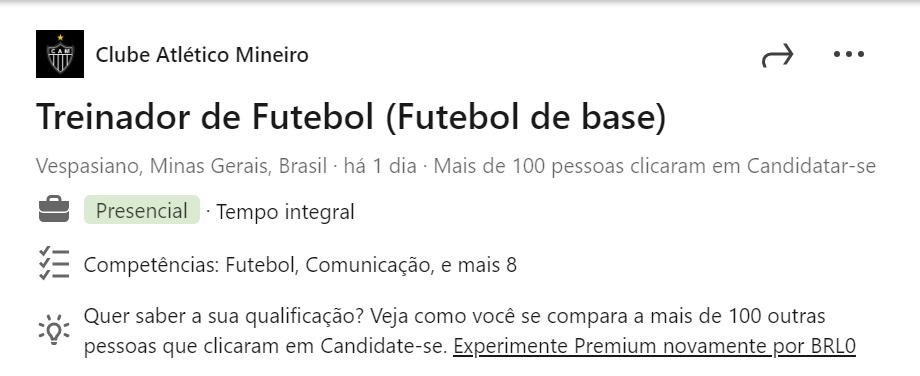Image resolution: width=920 pixels, height=376 pixels.
Task: Click the Vespasiano, Minas Gerais, Brasil location
Action: [181, 166]
